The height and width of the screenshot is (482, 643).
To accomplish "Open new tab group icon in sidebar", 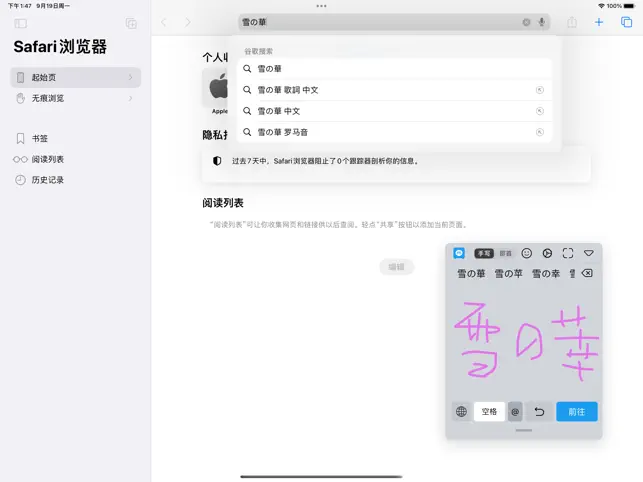I will pyautogui.click(x=131, y=23).
